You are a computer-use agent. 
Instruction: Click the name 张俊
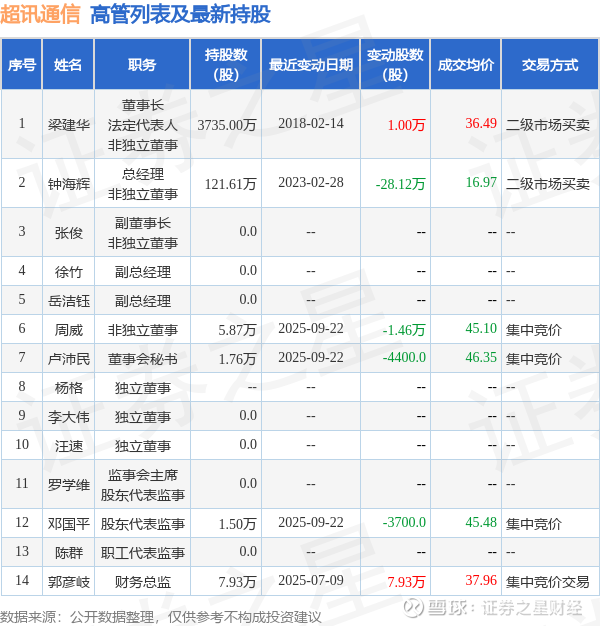(x=69, y=233)
